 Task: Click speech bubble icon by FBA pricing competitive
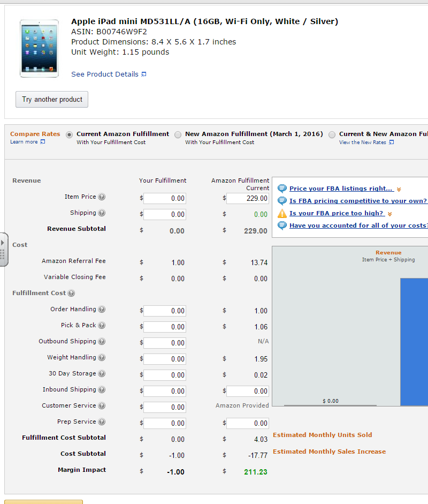point(282,201)
